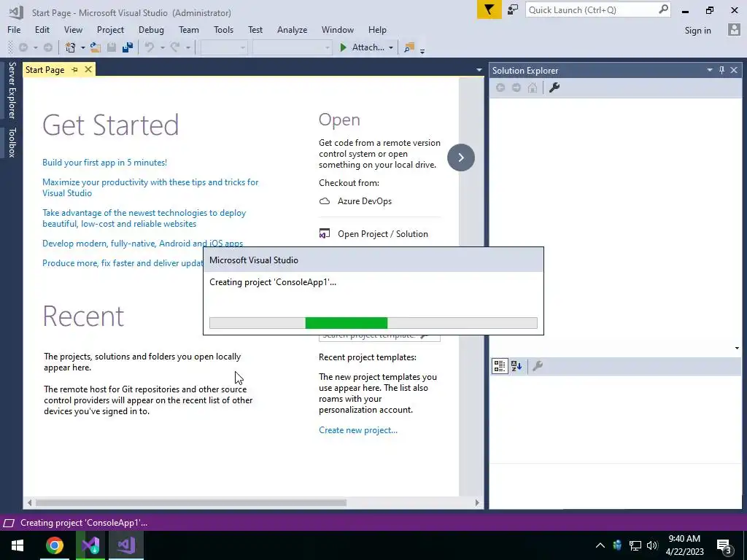
Task: Open the Window menu
Action: tap(337, 29)
